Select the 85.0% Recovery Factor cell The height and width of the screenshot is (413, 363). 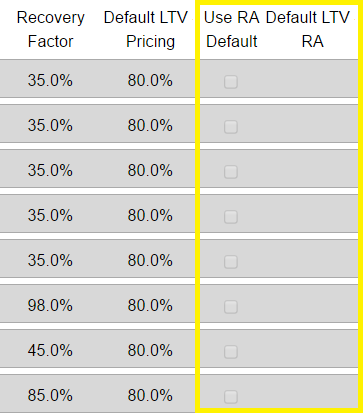click(50, 395)
